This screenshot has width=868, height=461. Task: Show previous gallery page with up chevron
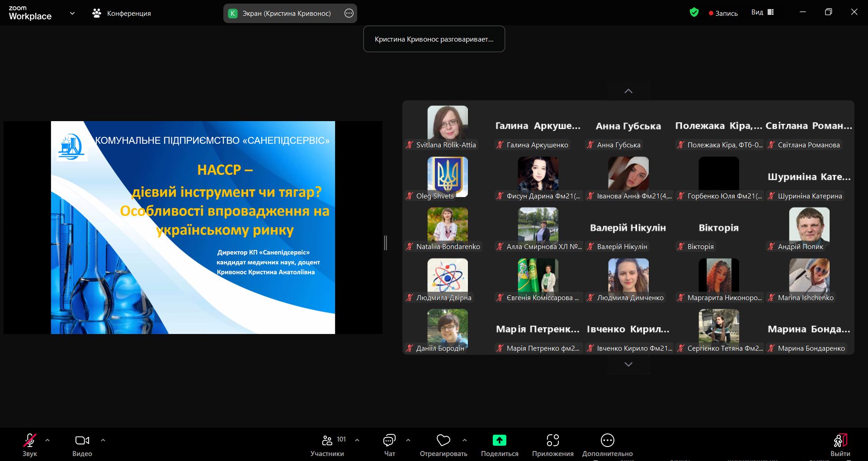click(628, 91)
